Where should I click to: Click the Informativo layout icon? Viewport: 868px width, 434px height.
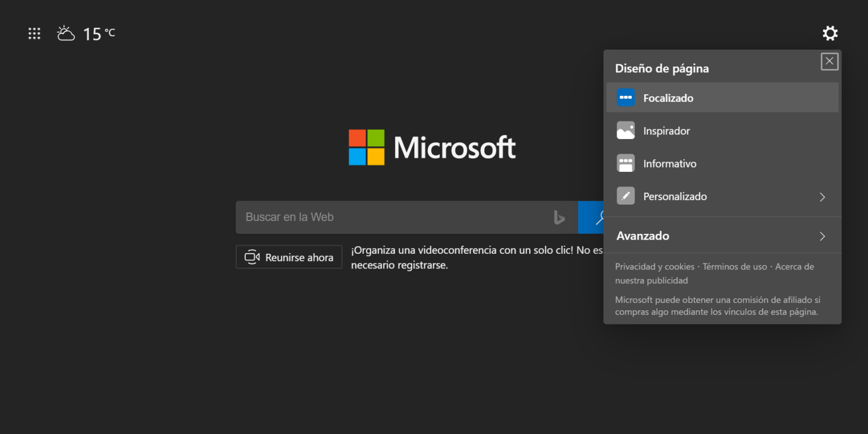[626, 163]
